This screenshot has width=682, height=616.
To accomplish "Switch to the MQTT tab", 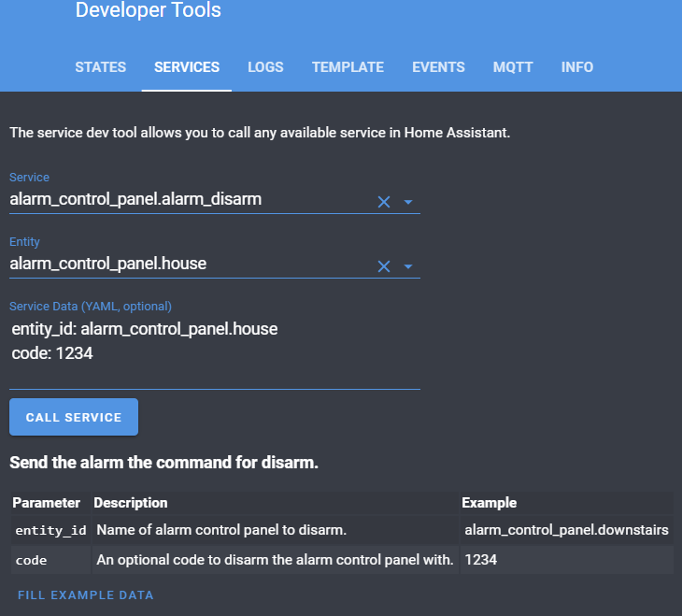I will 513,67.
